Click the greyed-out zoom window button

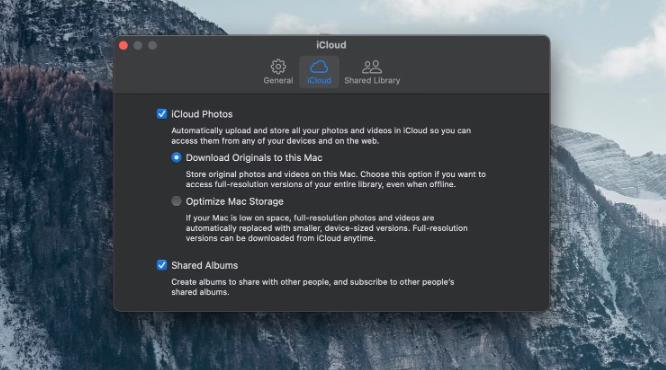(152, 45)
